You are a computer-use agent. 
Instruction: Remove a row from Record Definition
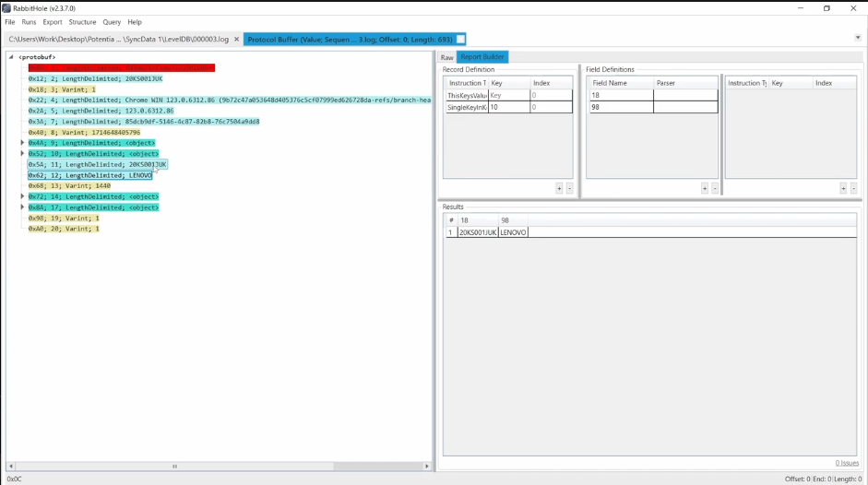[569, 188]
